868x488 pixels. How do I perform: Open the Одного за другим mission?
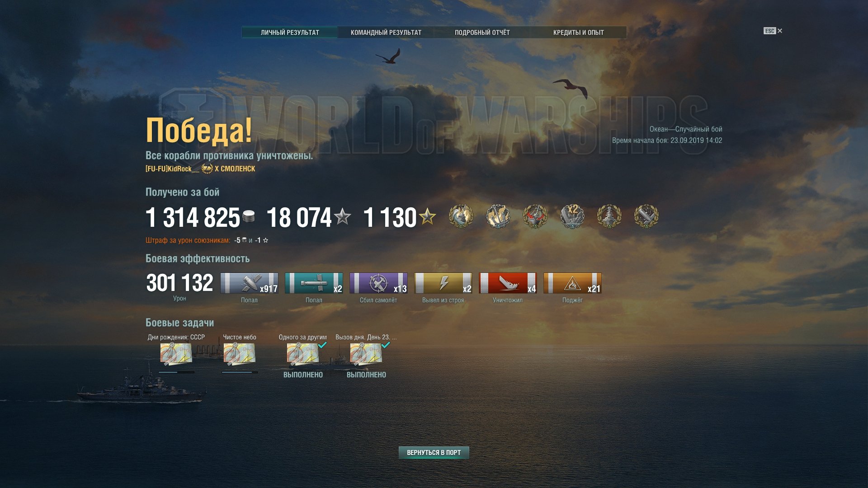(x=302, y=354)
